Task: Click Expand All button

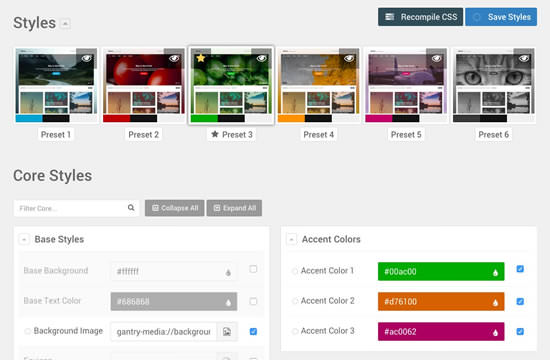Action: (x=234, y=208)
